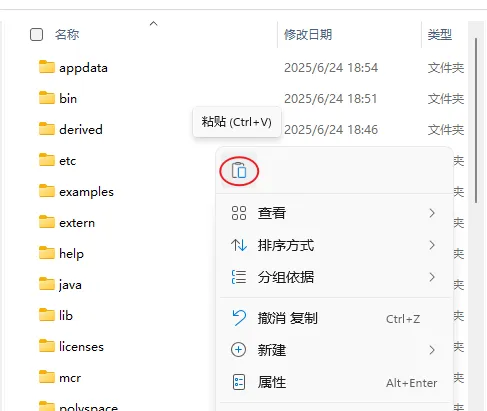Screen dimensions: 487x411
Task: Sort list by 修改日期 column header
Action: 308,35
